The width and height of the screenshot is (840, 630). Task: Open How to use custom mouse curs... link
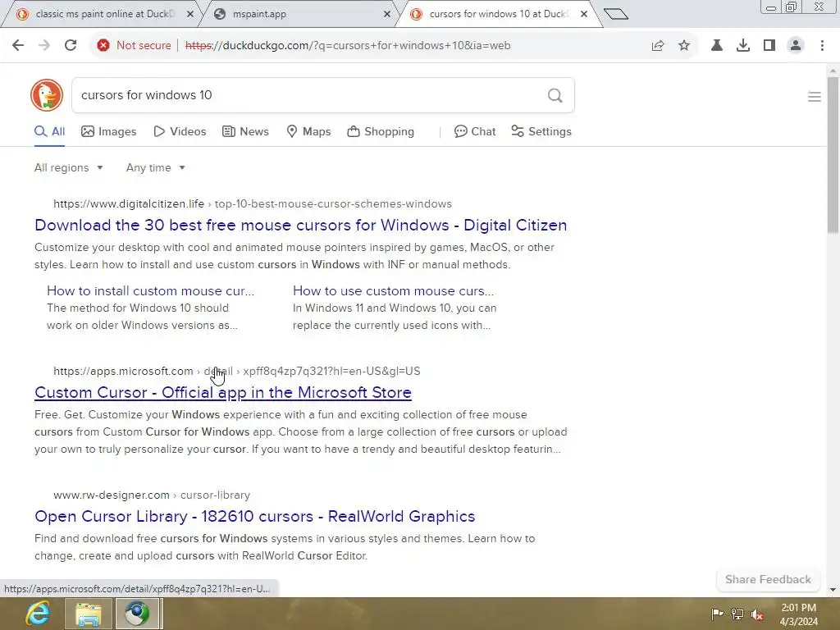tap(393, 291)
